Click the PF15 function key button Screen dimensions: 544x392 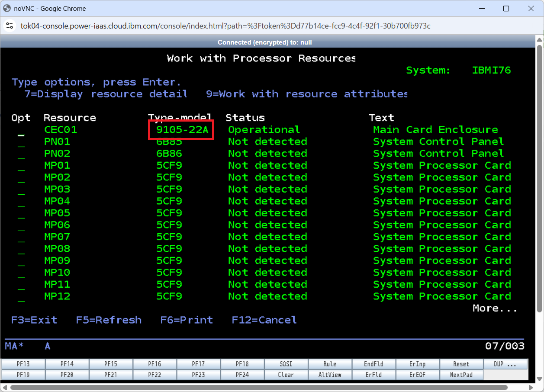coord(111,364)
